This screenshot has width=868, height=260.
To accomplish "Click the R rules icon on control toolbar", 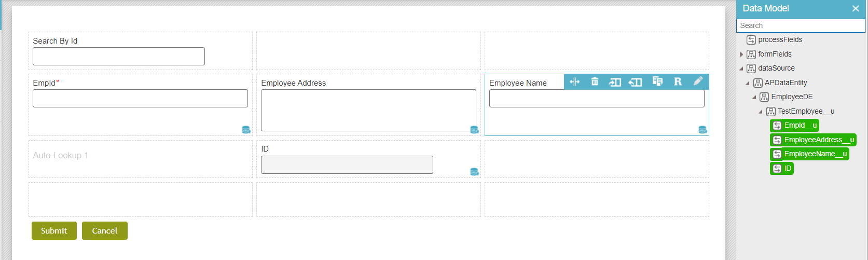I will point(678,81).
